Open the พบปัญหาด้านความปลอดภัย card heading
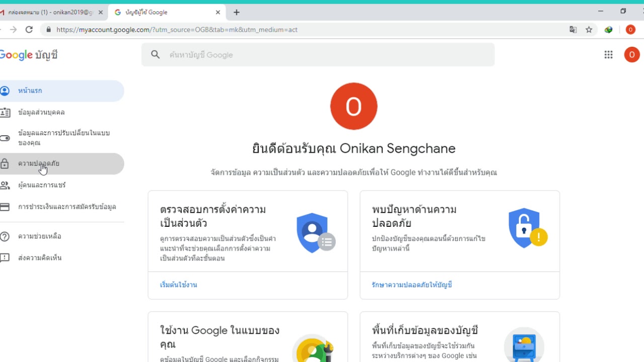 (x=414, y=216)
